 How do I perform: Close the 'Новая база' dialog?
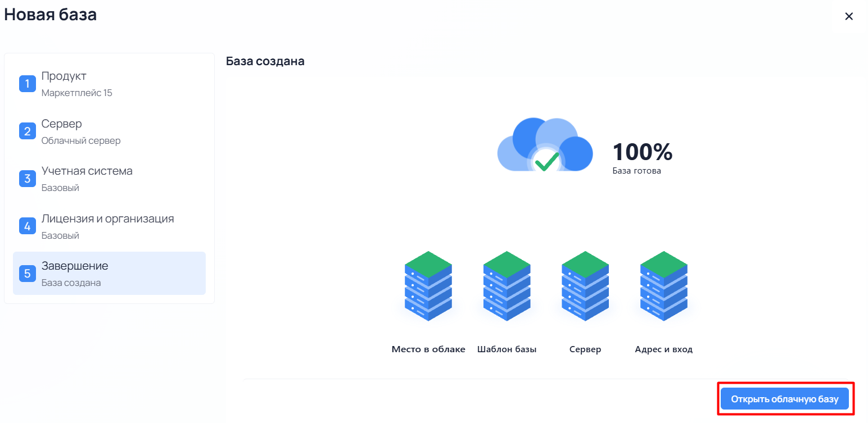[x=849, y=16]
